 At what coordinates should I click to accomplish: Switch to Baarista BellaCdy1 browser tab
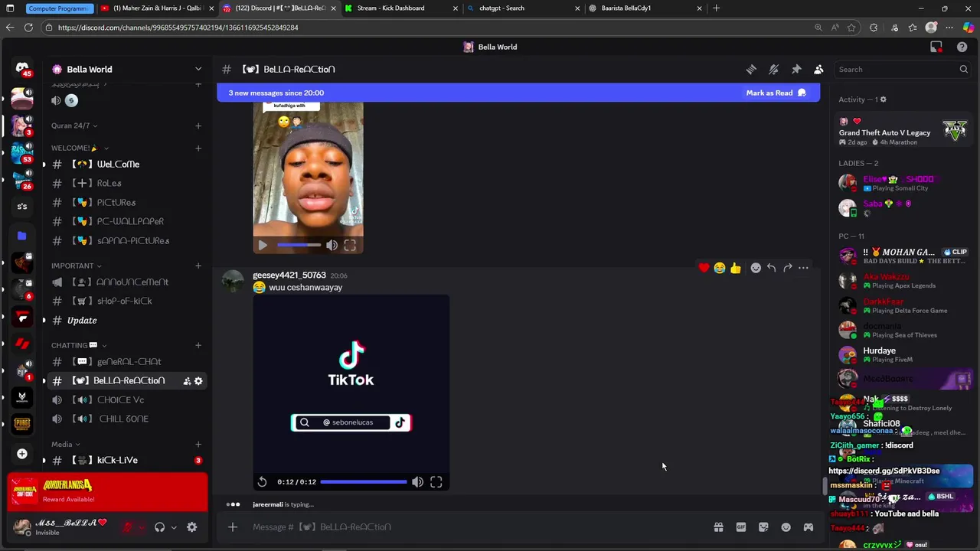click(643, 8)
